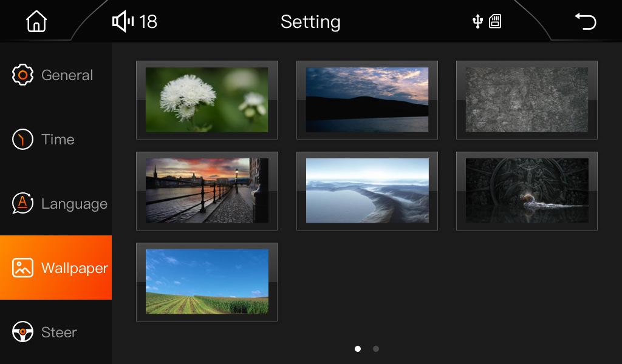Click the USB status icon
Image resolution: width=622 pixels, height=364 pixels.
click(x=477, y=22)
